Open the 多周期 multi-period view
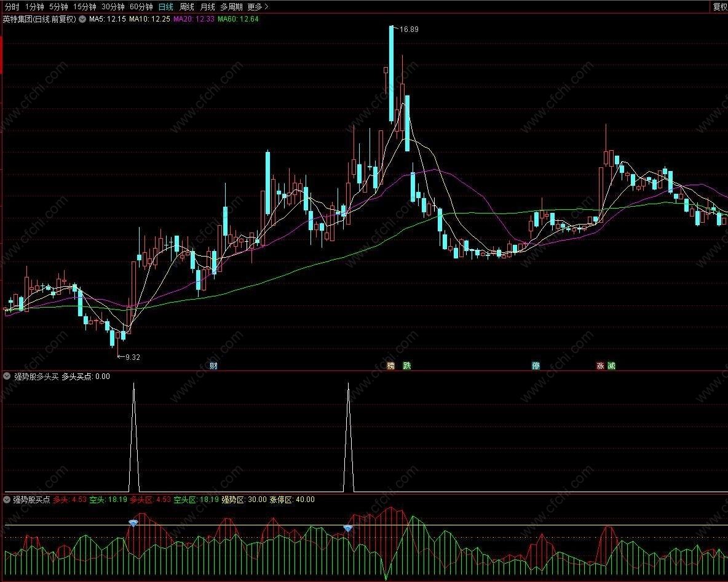Screen dimensions: 728x582 tap(231, 7)
